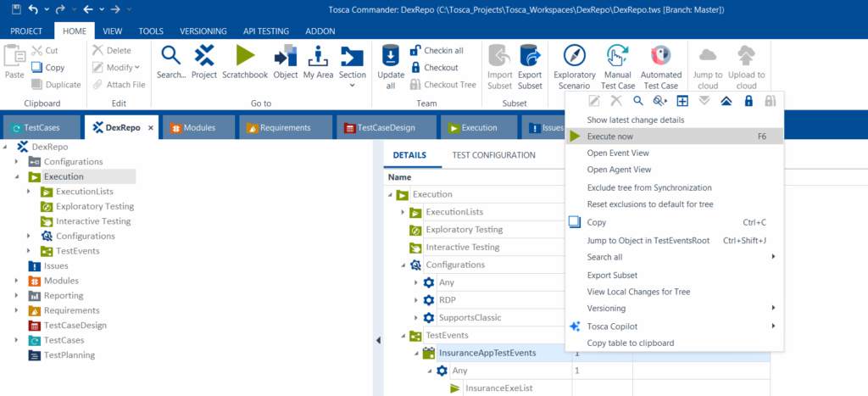Open the Scratchbook from the ribbon
This screenshot has width=868, height=396.
(x=245, y=62)
